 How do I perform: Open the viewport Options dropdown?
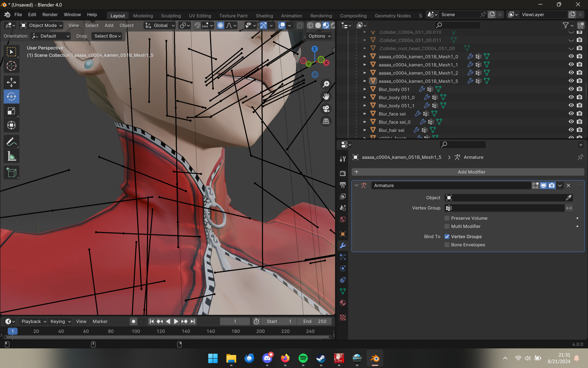point(319,36)
